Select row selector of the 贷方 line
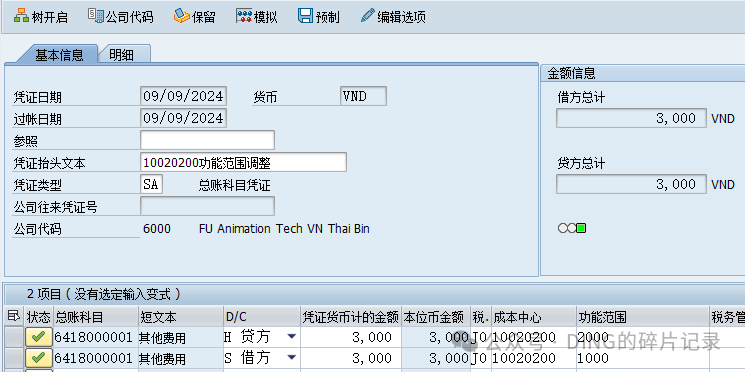The height and width of the screenshot is (372, 745). [x=14, y=337]
